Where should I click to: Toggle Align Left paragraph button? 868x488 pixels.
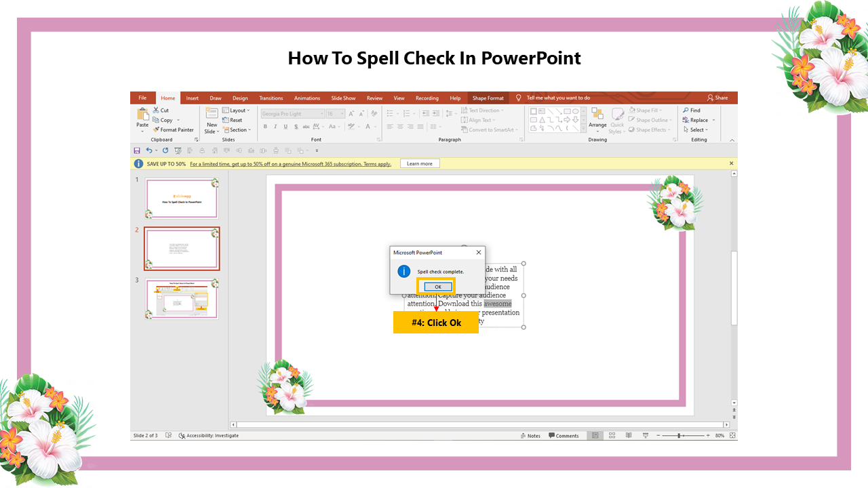[x=390, y=127]
